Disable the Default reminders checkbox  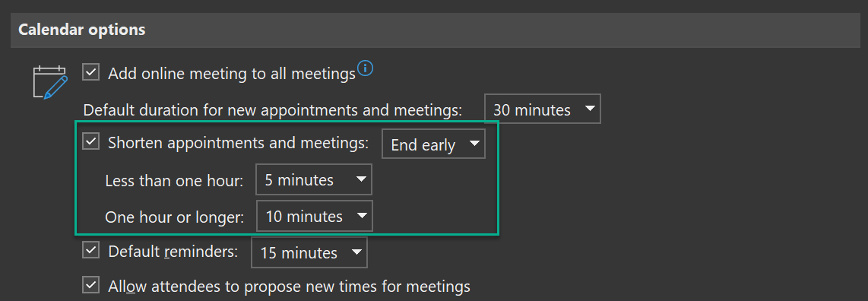coord(90,250)
